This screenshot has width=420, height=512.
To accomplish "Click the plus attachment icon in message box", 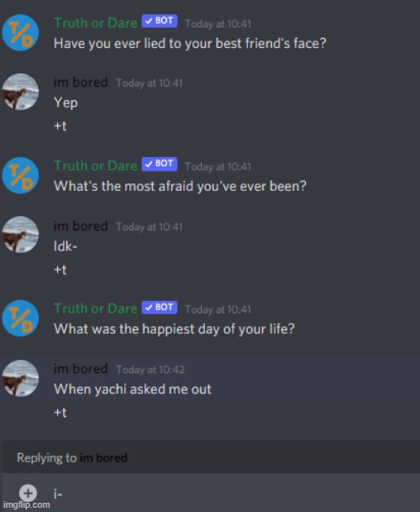I will coord(28,493).
